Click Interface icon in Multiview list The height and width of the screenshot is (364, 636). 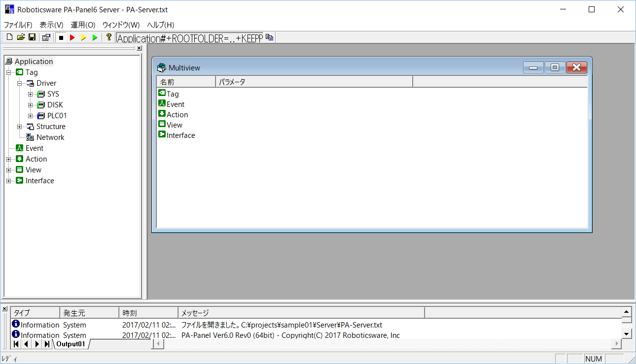point(162,134)
